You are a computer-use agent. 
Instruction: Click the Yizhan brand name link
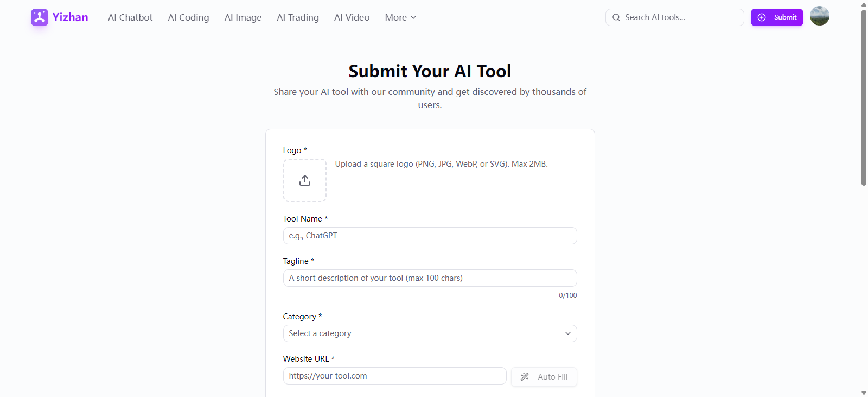coord(70,17)
